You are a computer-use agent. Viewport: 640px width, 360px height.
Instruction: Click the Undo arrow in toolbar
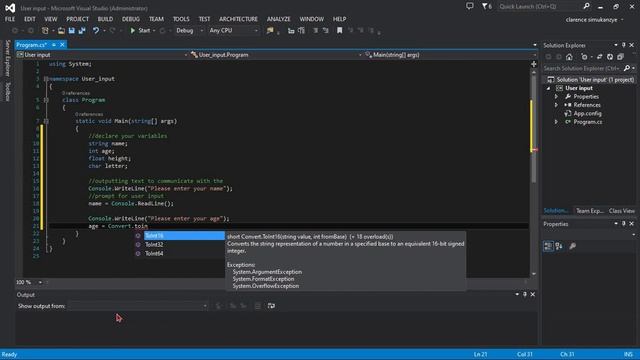[96, 31]
